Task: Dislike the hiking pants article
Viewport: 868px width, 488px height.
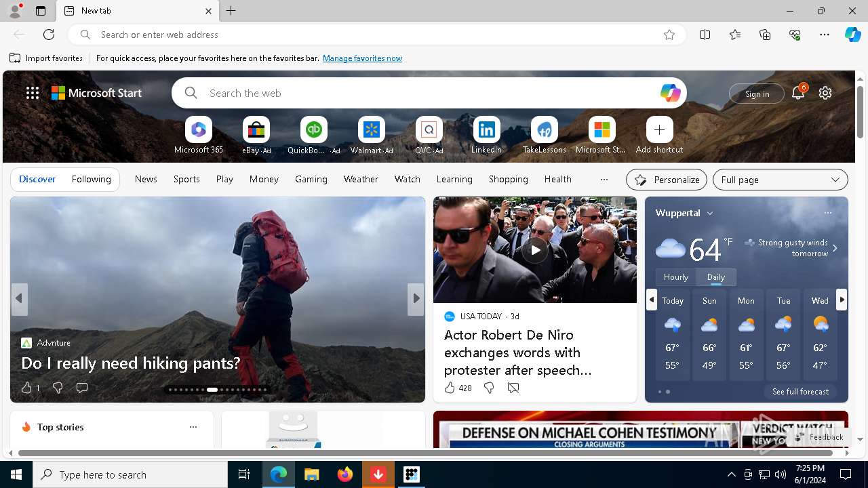Action: pyautogui.click(x=58, y=388)
